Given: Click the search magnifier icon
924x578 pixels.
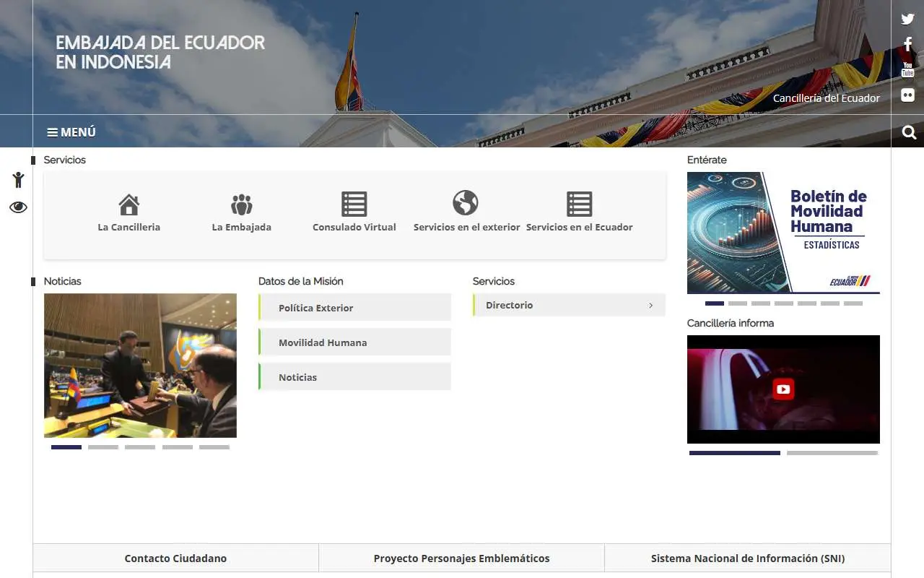Looking at the screenshot, I should (909, 132).
